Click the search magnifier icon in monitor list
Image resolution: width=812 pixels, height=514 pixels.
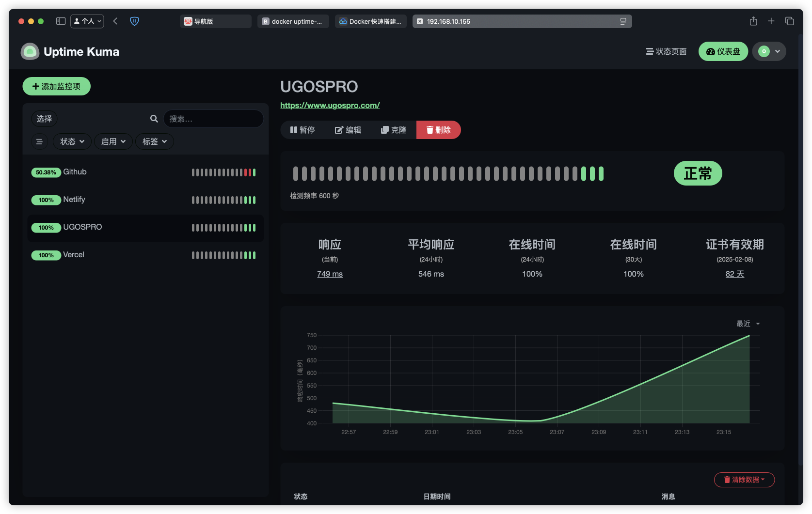154,119
